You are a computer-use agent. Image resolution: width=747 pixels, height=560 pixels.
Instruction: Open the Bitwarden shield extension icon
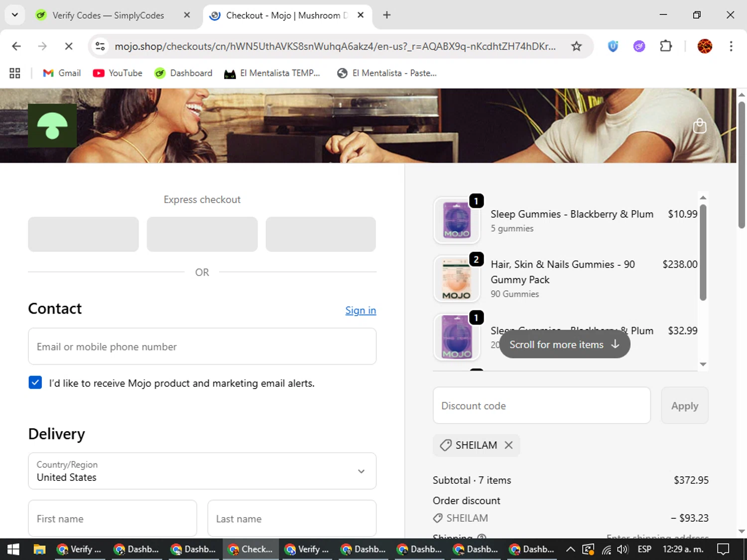pos(613,46)
